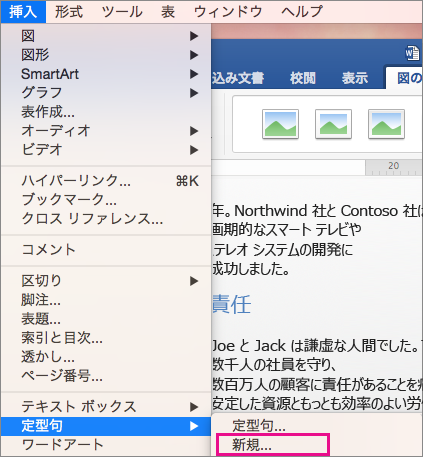Open the ウィンドウ menu
The image size is (423, 457).
click(228, 12)
